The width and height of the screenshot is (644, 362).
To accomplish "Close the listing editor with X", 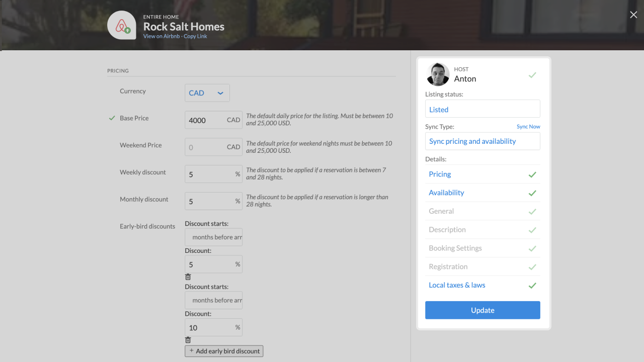I will point(633,15).
